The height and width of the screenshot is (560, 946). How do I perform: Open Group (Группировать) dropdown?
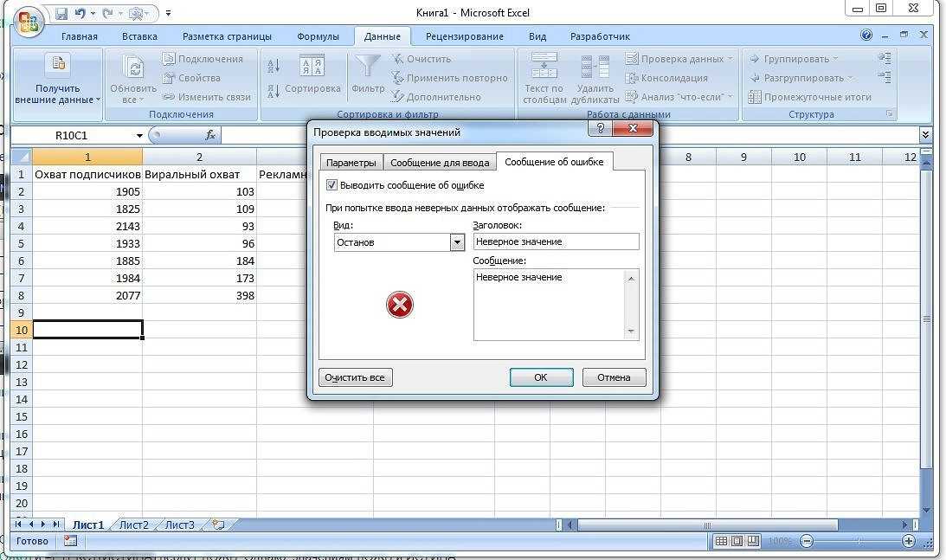tap(794, 59)
